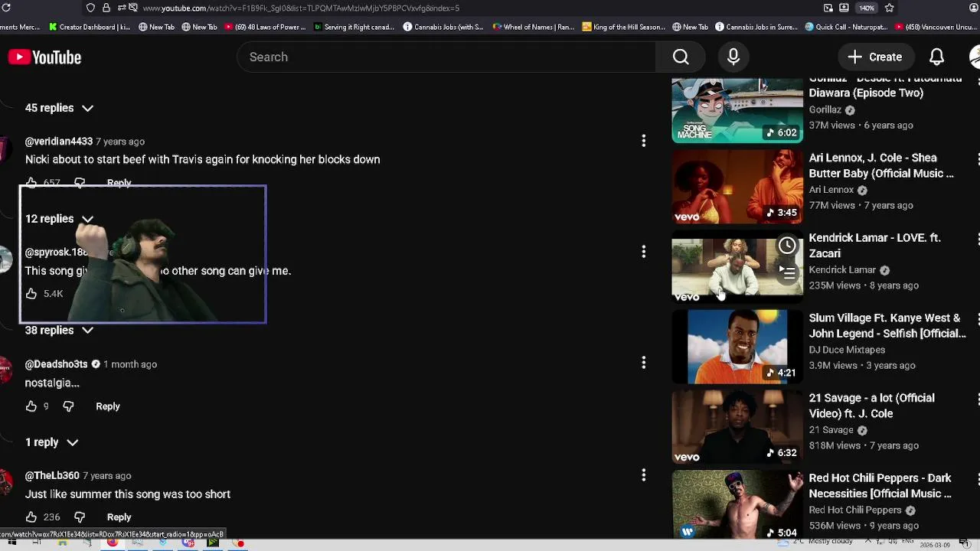Open options menu for Deadsho3ts's comment

point(644,362)
